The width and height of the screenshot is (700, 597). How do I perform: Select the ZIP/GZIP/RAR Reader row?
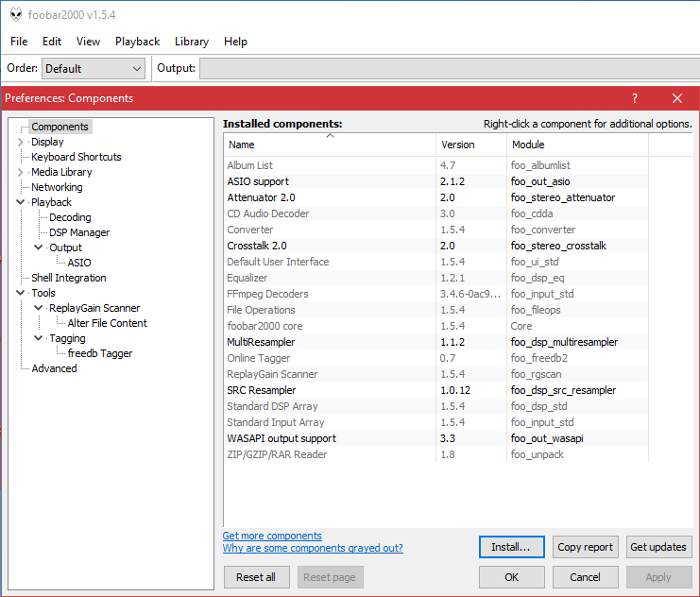[x=436, y=454]
